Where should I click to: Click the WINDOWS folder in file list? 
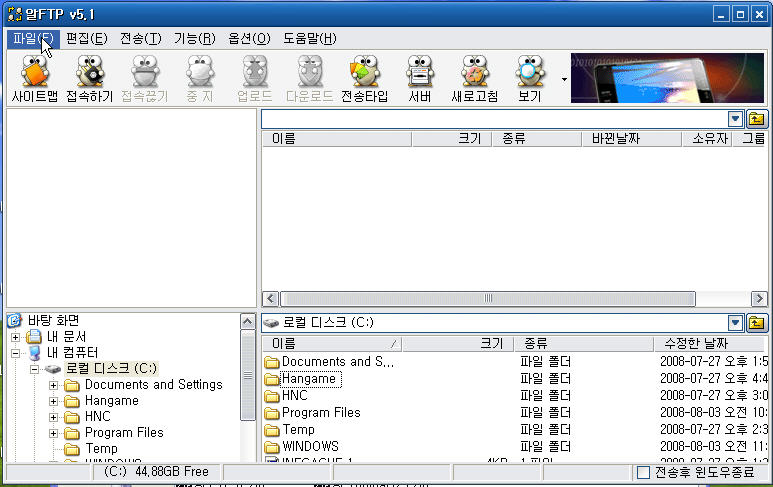tap(302, 447)
